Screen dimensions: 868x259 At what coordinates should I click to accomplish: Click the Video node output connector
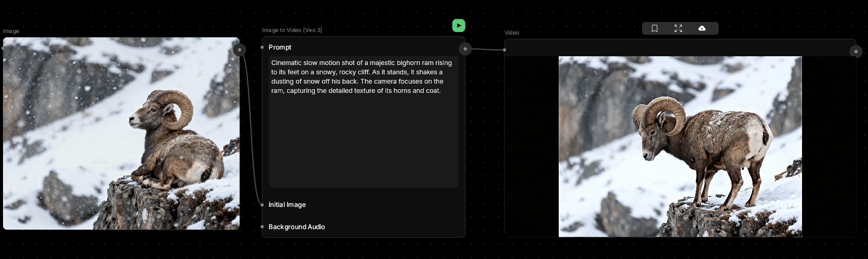click(856, 51)
